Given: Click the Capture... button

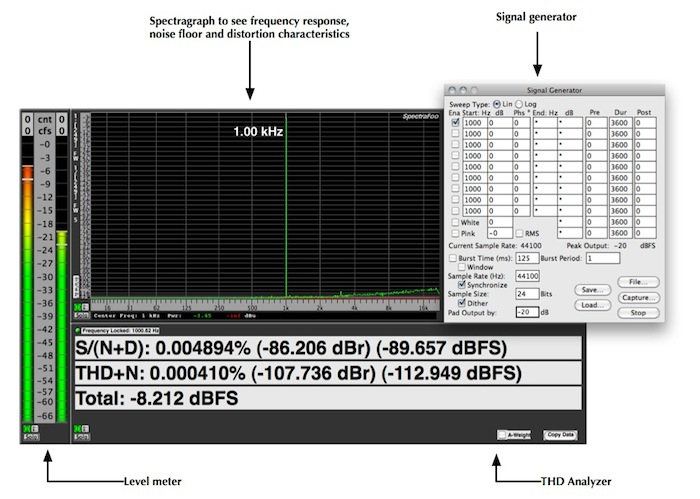Looking at the screenshot, I should click(x=640, y=297).
